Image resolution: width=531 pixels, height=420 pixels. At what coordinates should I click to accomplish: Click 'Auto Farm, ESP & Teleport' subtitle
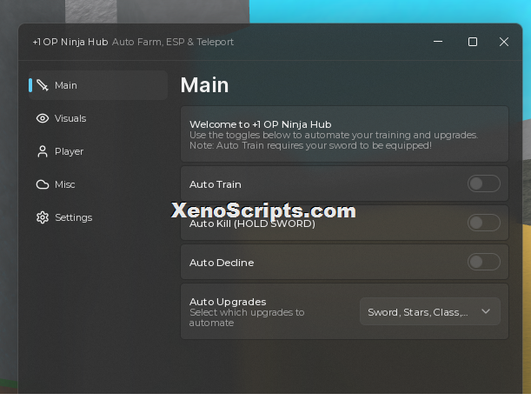tap(173, 42)
